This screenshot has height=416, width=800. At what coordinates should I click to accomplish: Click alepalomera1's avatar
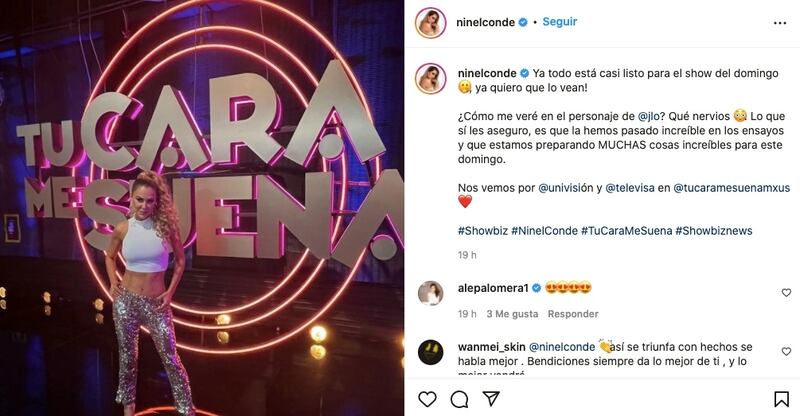click(430, 293)
